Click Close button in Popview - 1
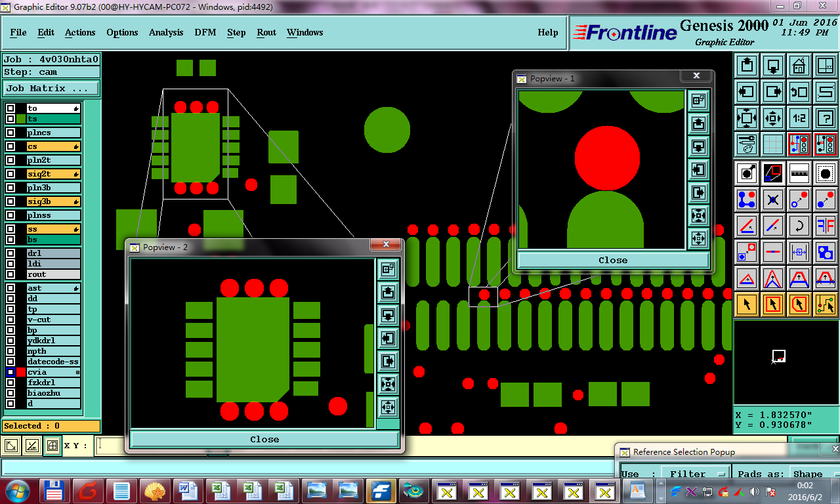 pos(613,261)
